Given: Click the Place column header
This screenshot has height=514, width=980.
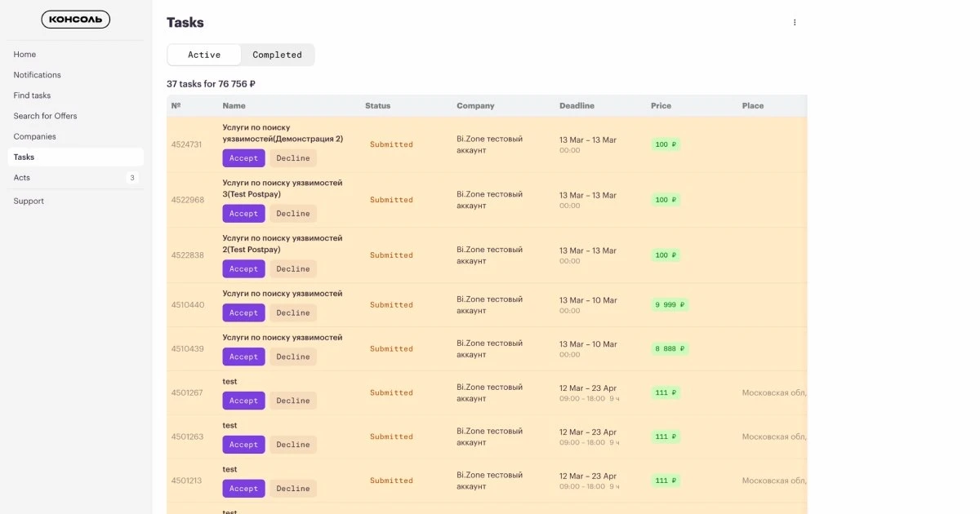Looking at the screenshot, I should (753, 106).
